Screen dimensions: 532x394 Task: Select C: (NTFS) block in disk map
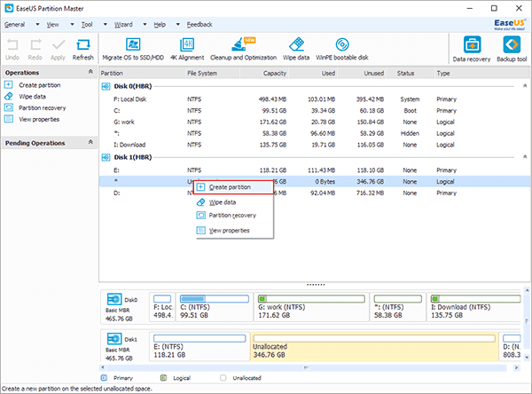pos(215,307)
